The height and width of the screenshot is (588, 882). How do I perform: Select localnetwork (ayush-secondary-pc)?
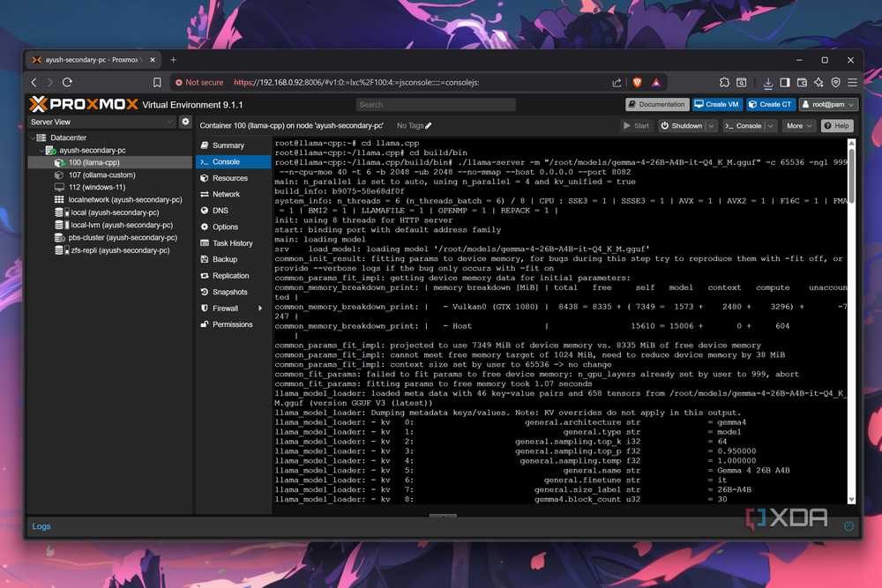click(125, 199)
